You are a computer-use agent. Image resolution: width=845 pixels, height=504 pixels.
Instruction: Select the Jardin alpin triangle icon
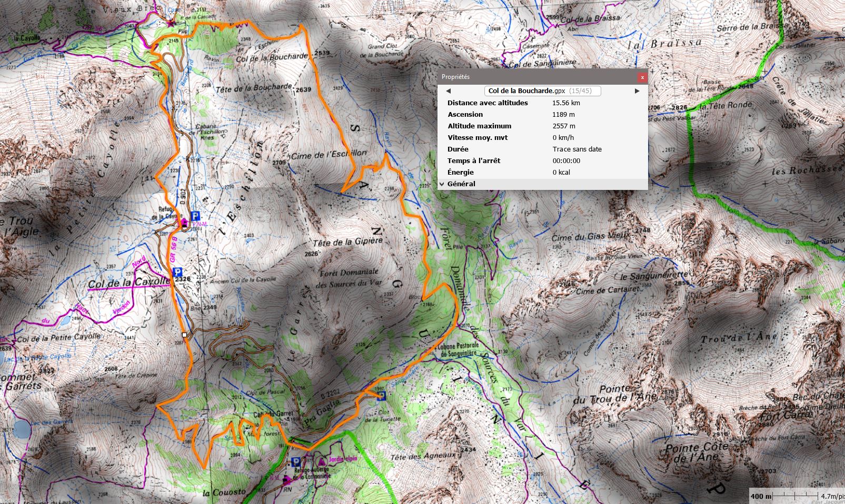pos(321,461)
